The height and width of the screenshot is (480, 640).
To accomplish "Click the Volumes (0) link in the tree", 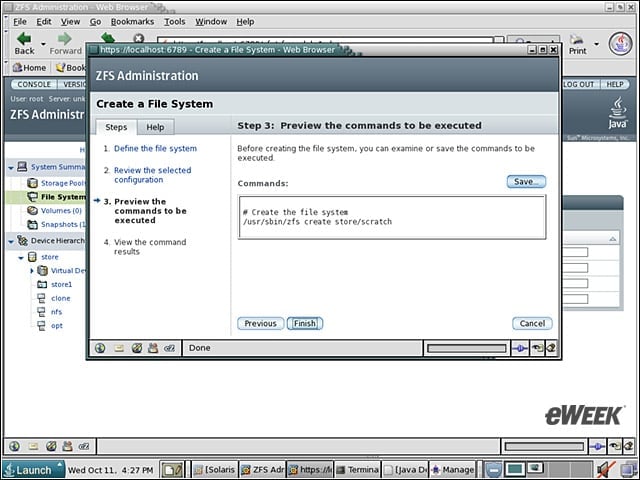I will (61, 211).
